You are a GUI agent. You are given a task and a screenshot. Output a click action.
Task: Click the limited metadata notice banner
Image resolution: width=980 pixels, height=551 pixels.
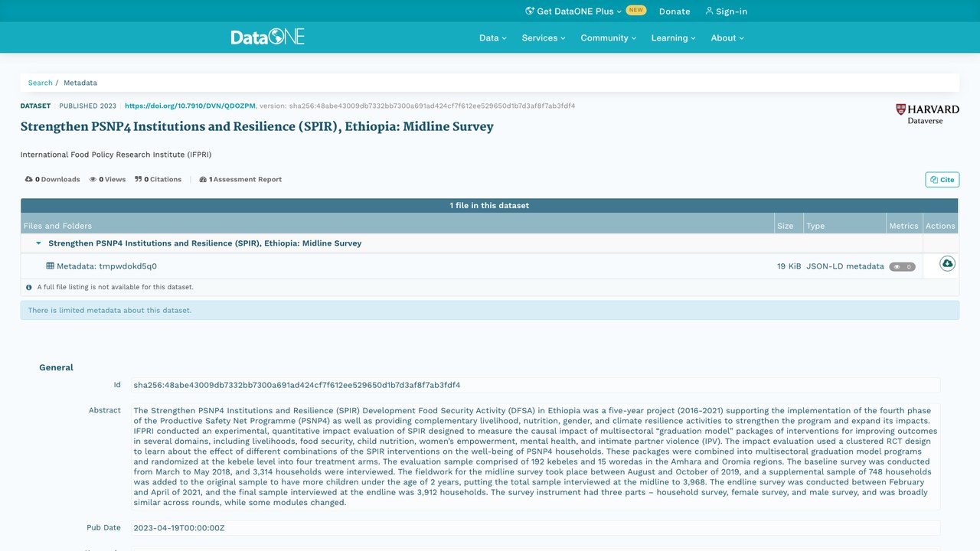(489, 310)
